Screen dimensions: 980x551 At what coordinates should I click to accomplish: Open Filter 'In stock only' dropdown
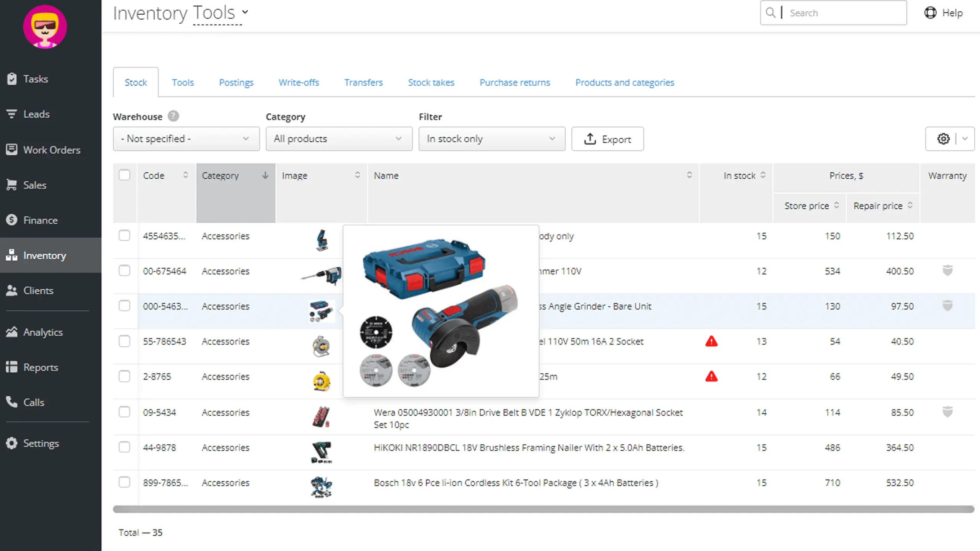(492, 139)
